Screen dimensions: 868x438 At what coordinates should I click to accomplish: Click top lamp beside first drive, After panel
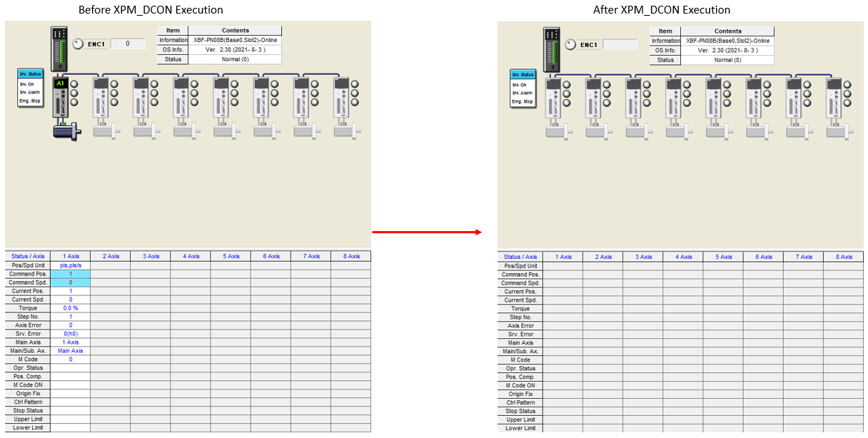567,84
